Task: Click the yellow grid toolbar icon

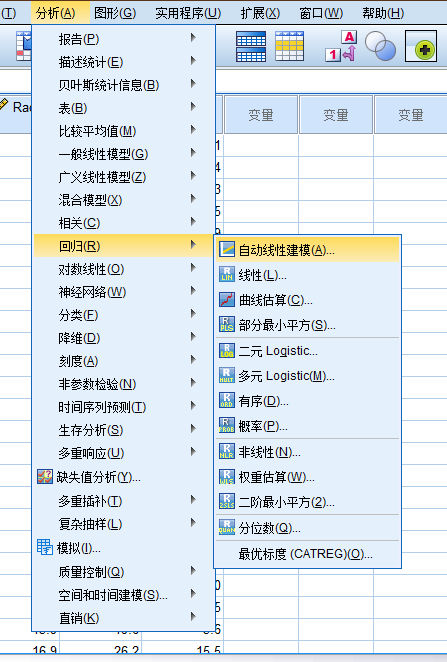Action: pos(289,46)
